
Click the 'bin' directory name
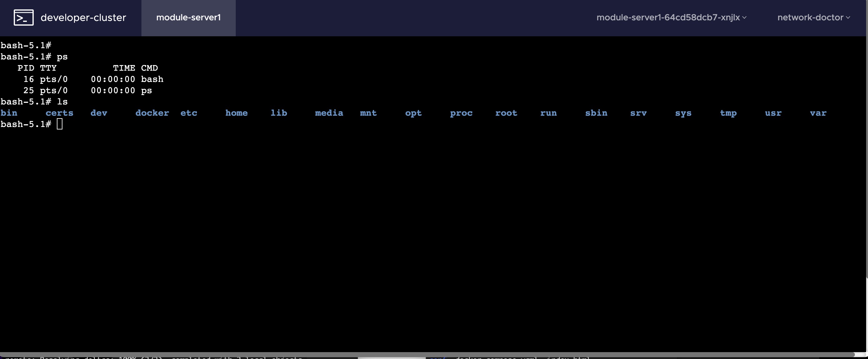(x=9, y=113)
